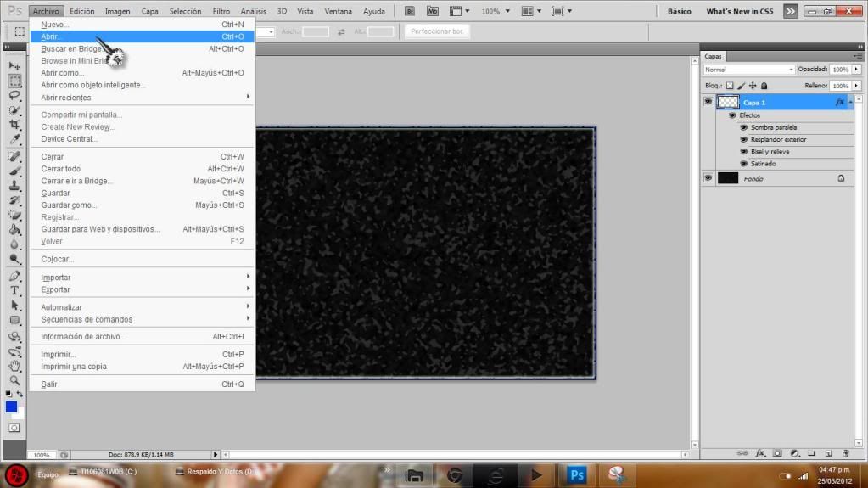This screenshot has height=488, width=868.
Task: Hide the Sombra paralela effect
Action: [x=743, y=127]
